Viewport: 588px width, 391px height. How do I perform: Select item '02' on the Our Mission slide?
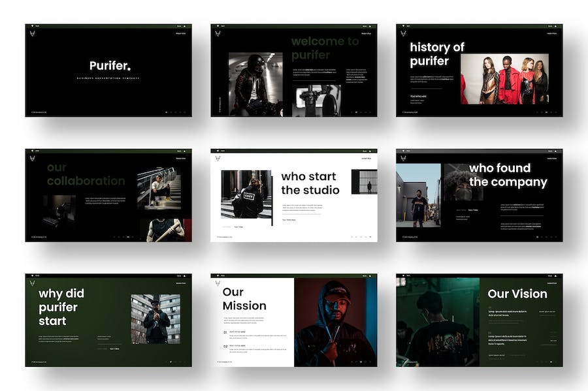coord(225,346)
